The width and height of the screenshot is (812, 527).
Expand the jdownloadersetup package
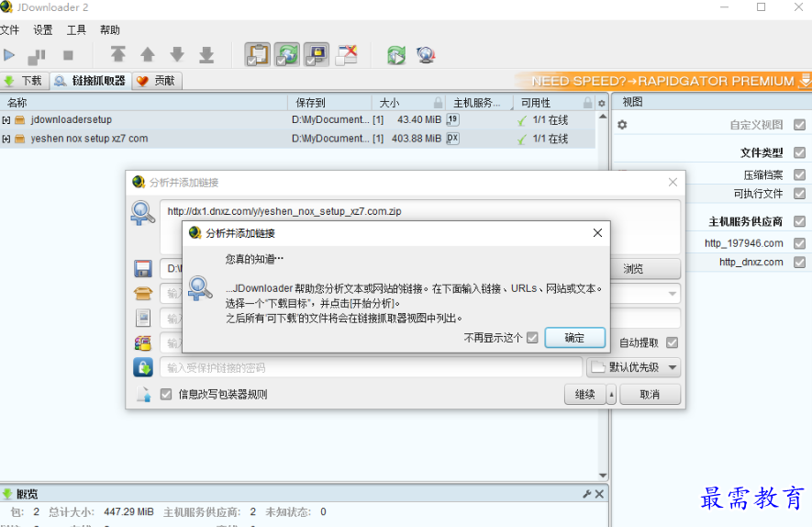(6, 120)
